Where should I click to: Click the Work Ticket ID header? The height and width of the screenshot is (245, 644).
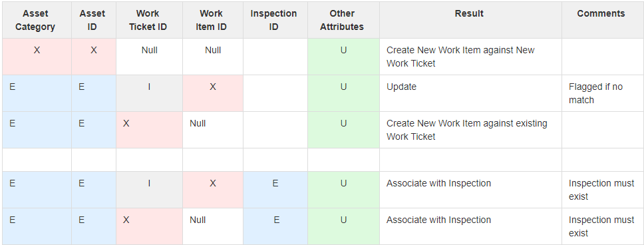coord(149,20)
